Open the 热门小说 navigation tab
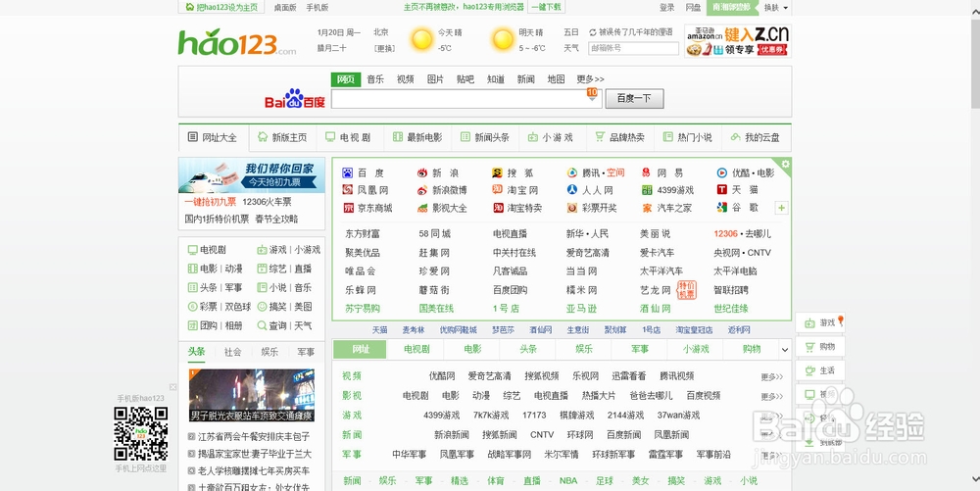The height and width of the screenshot is (491, 980). [688, 137]
